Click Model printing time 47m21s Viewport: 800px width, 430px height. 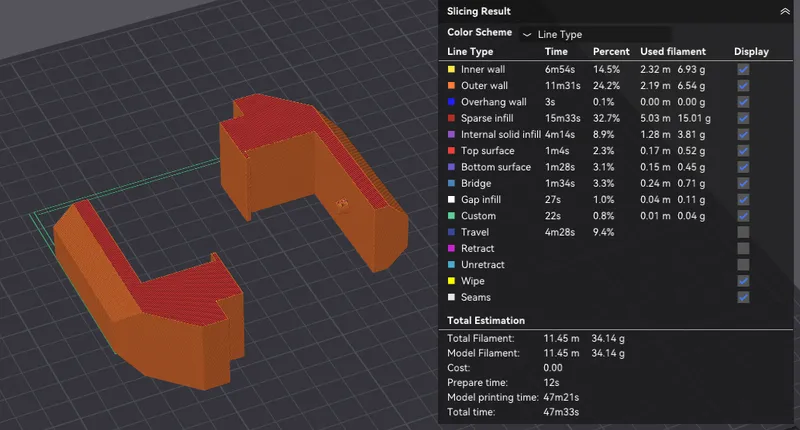[561, 397]
